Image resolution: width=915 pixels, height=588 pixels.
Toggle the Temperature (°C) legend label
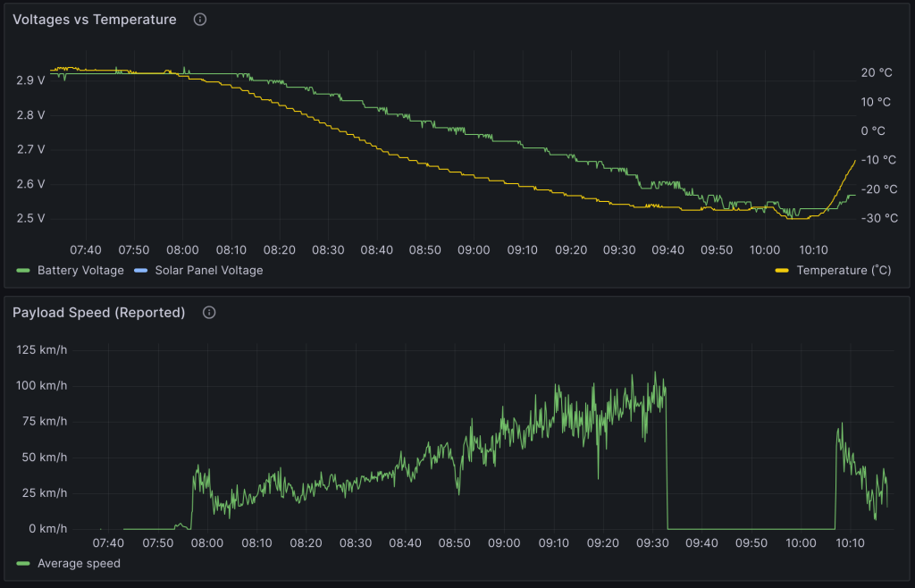tap(844, 270)
